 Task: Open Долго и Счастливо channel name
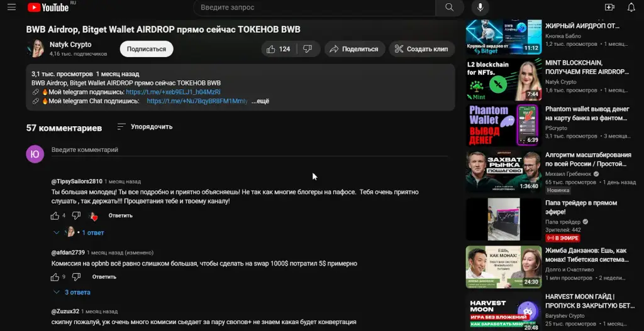click(569, 269)
